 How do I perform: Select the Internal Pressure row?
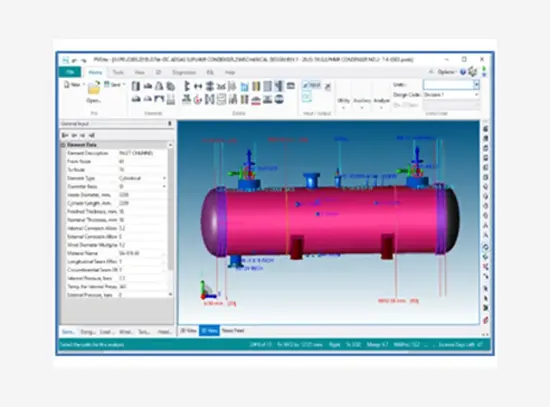click(116, 278)
